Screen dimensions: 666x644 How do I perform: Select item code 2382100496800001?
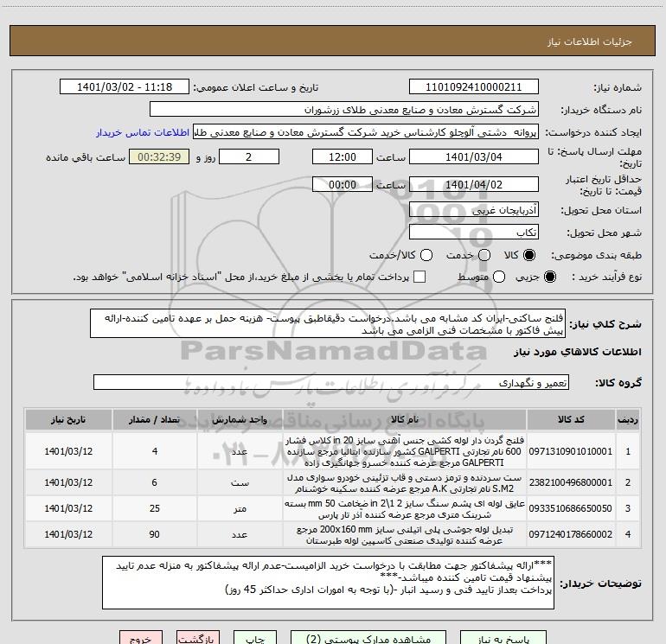click(x=571, y=482)
